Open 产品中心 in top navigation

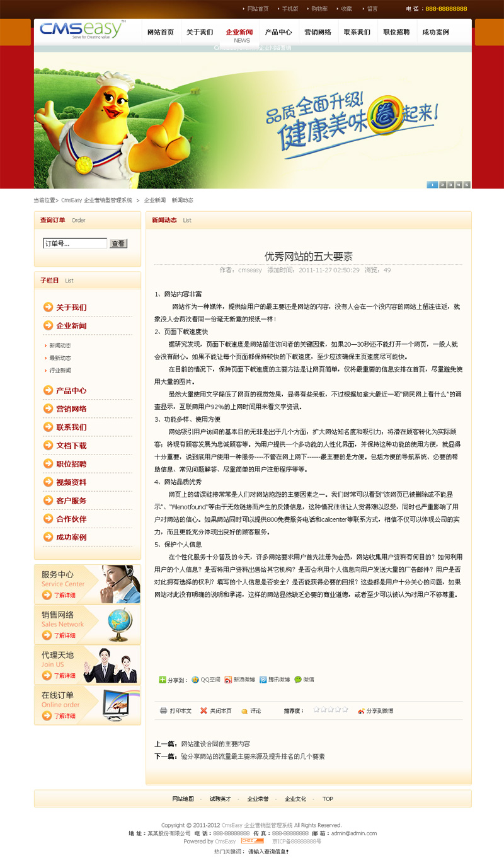tap(278, 32)
